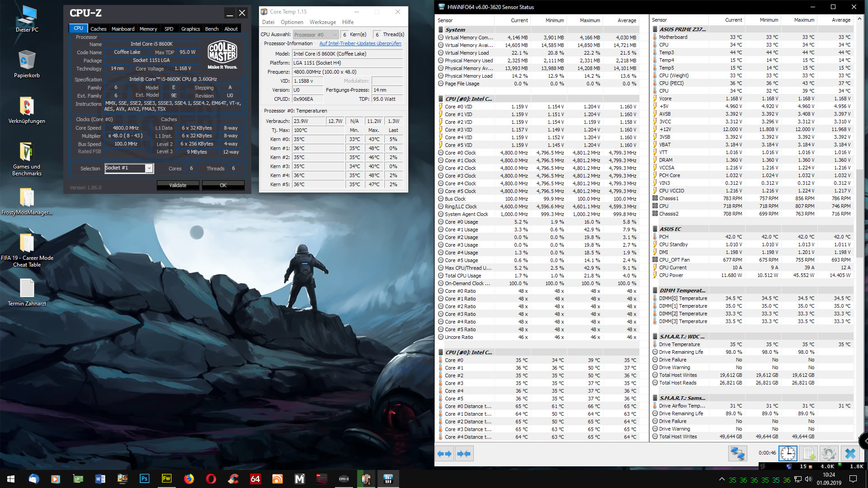The height and width of the screenshot is (488, 868).
Task: Click the clock reset timer icon
Action: 788,453
